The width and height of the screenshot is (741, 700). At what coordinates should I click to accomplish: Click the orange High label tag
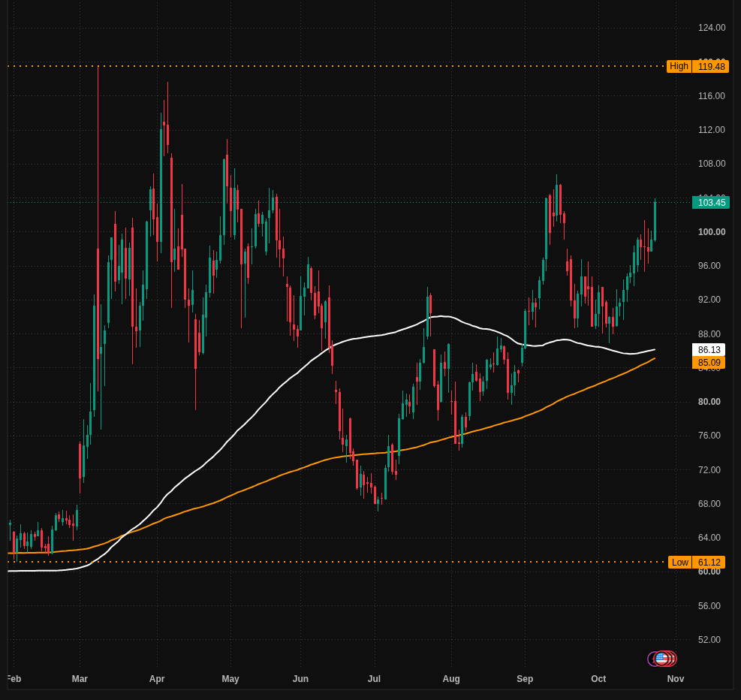click(x=679, y=66)
